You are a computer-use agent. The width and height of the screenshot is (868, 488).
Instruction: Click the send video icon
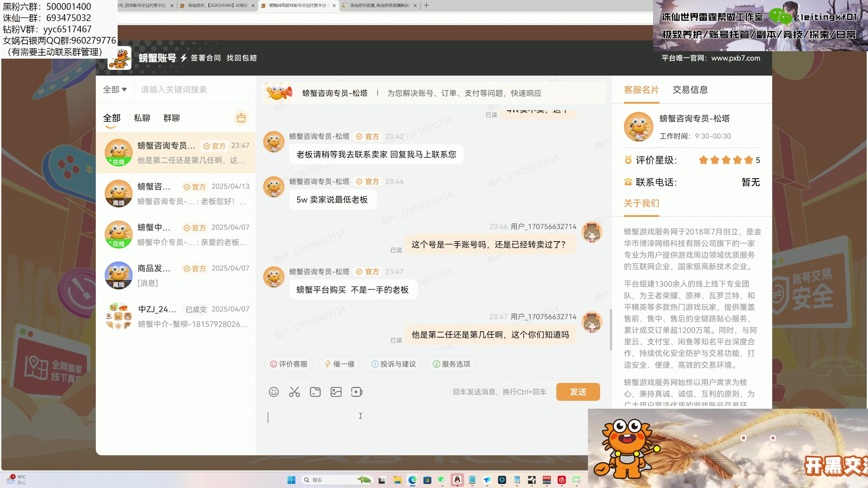(357, 392)
